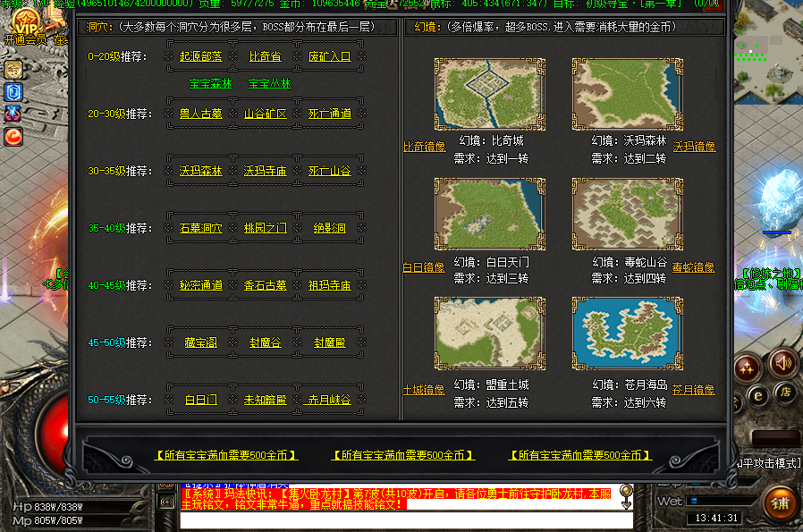Select the purple flame skill icon
This screenshot has width=803, height=532.
click(13, 114)
